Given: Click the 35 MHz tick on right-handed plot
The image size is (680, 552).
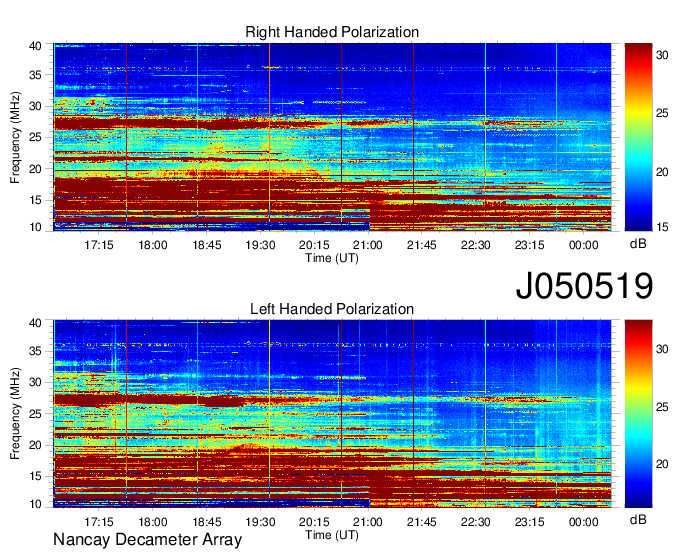Looking at the screenshot, I should coord(35,75).
